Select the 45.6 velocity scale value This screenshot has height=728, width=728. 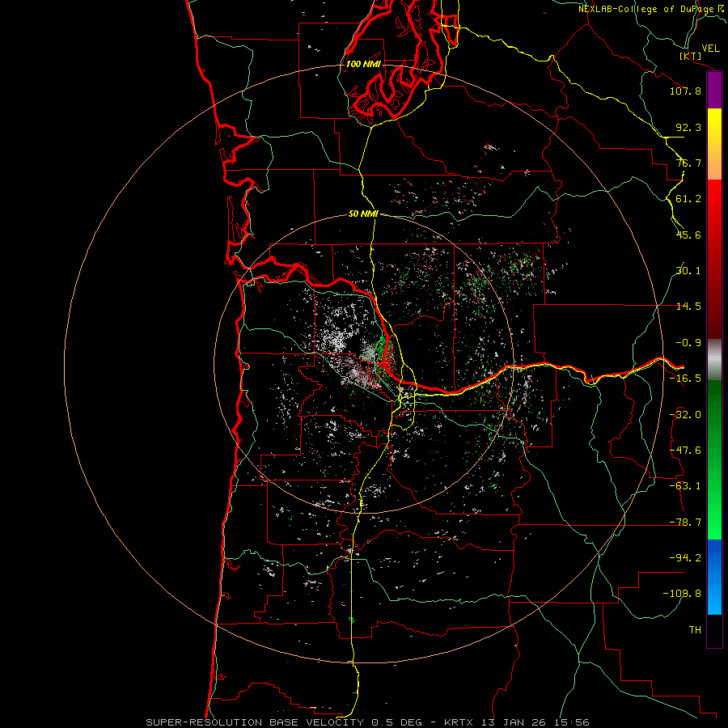tap(688, 235)
